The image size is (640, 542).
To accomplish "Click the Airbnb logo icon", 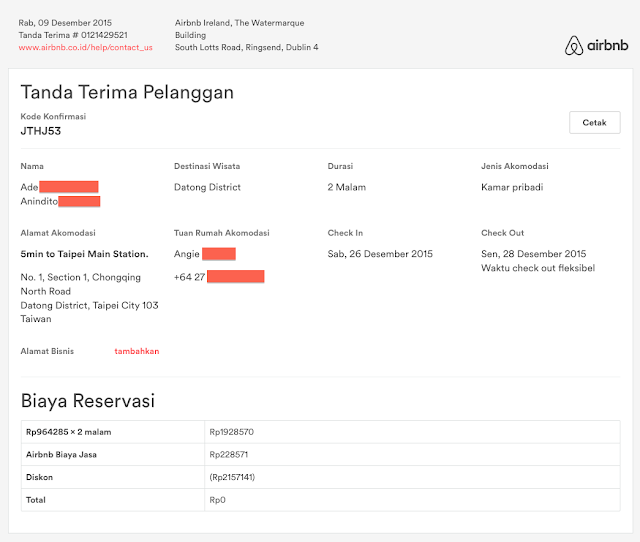I will pos(573,44).
